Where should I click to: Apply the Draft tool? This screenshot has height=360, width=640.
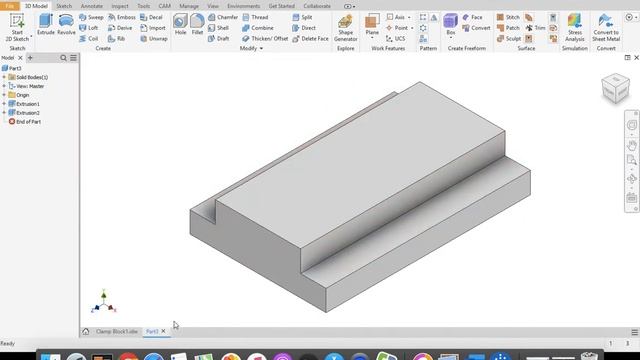pyautogui.click(x=218, y=38)
